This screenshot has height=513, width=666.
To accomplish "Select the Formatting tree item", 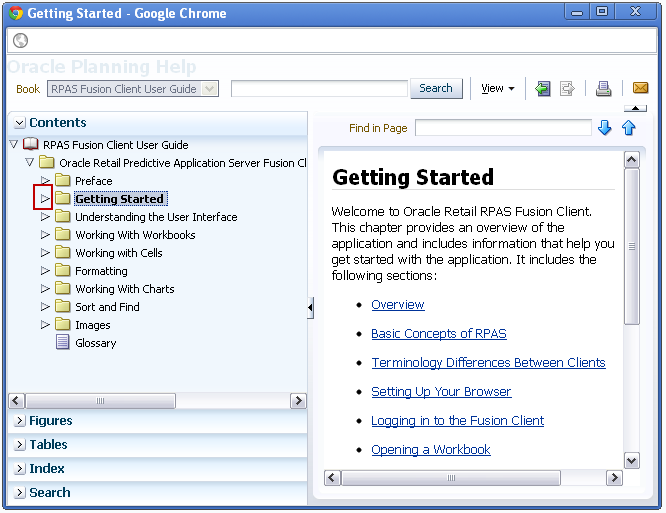I will pos(101,271).
